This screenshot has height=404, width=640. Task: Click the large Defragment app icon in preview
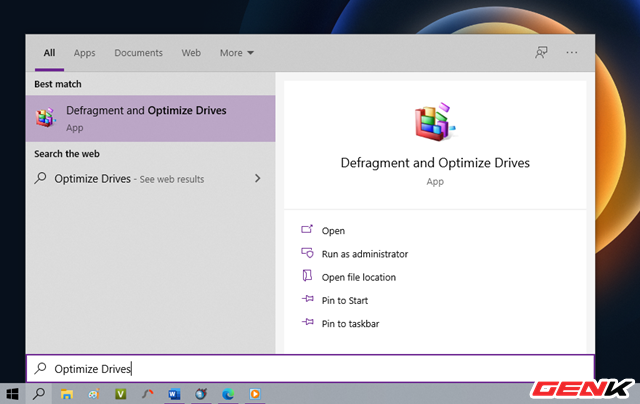point(434,122)
